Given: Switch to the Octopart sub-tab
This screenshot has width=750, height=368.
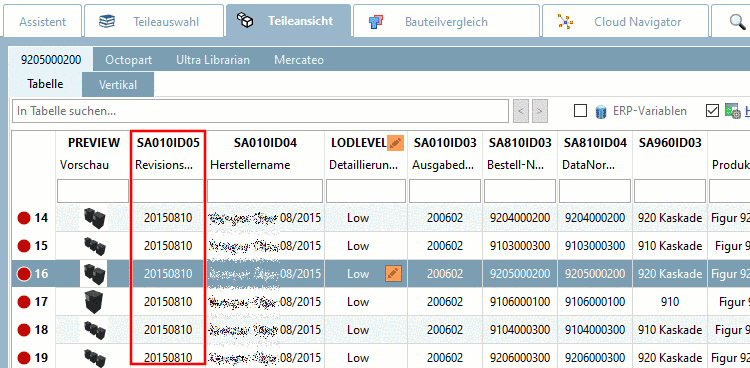Looking at the screenshot, I should pos(129,60).
